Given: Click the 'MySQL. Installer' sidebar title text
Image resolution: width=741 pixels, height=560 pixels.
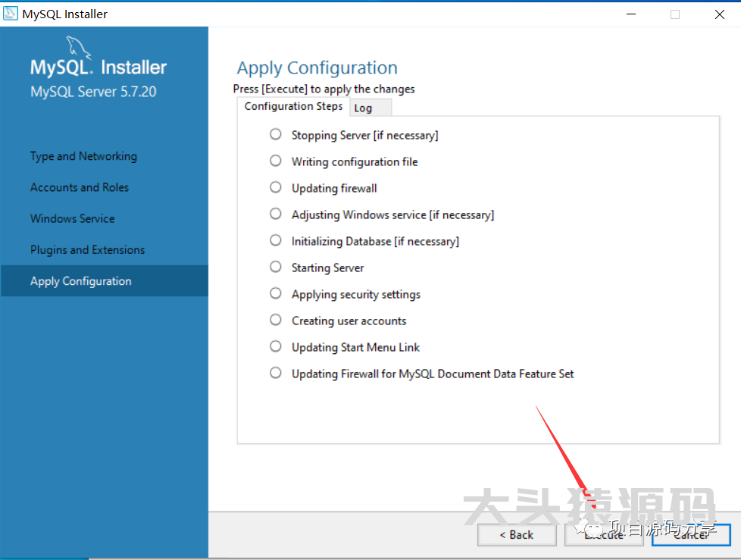Looking at the screenshot, I should pos(98,67).
